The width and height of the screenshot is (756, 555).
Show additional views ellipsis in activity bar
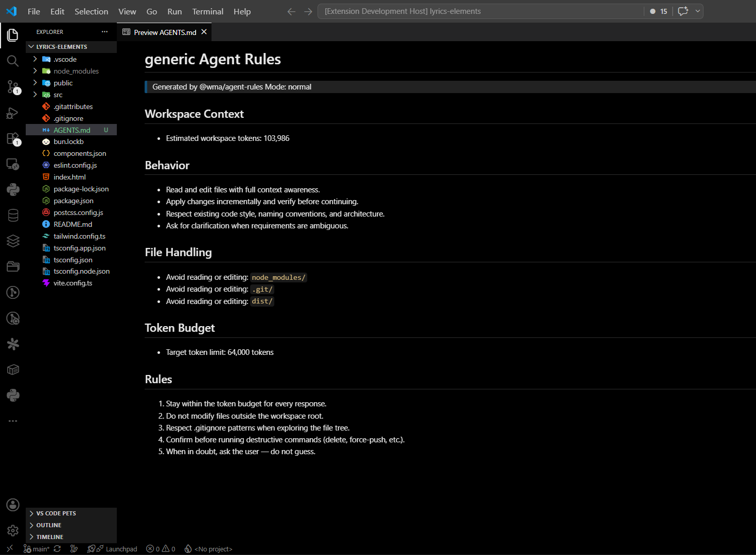click(x=13, y=421)
